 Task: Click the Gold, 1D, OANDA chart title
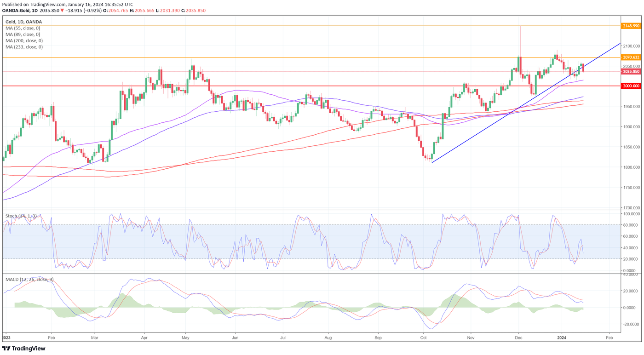pos(24,22)
